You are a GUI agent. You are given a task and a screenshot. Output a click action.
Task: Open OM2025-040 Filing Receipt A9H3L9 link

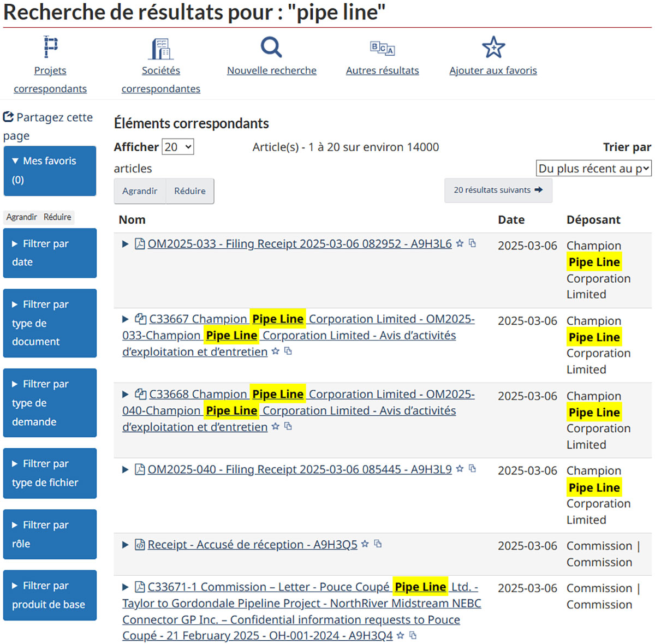coord(300,469)
